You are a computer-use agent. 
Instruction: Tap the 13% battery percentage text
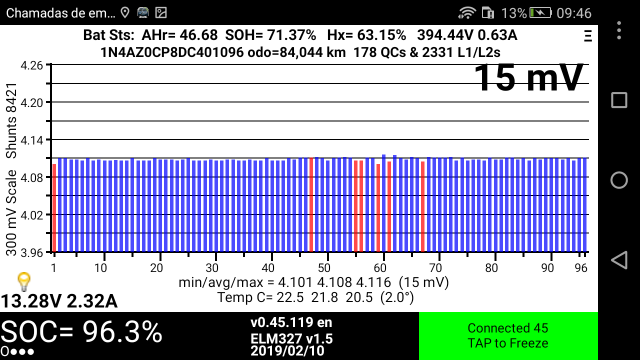coord(514,13)
